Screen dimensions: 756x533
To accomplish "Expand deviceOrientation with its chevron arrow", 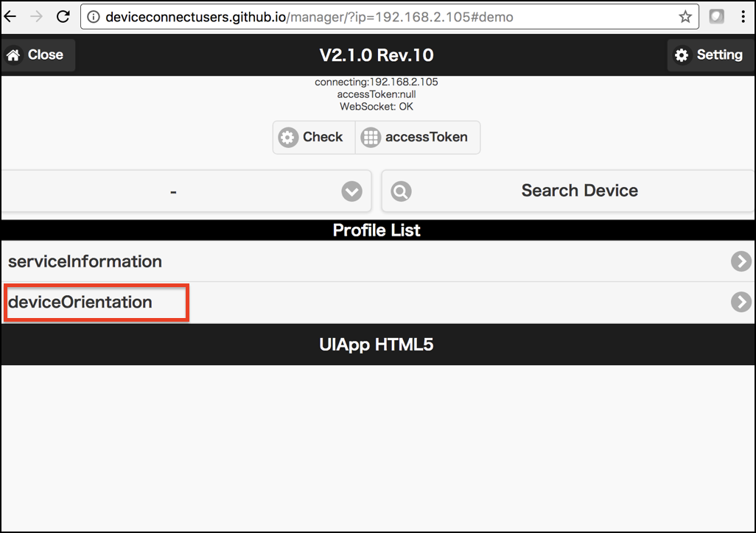I will pos(741,302).
